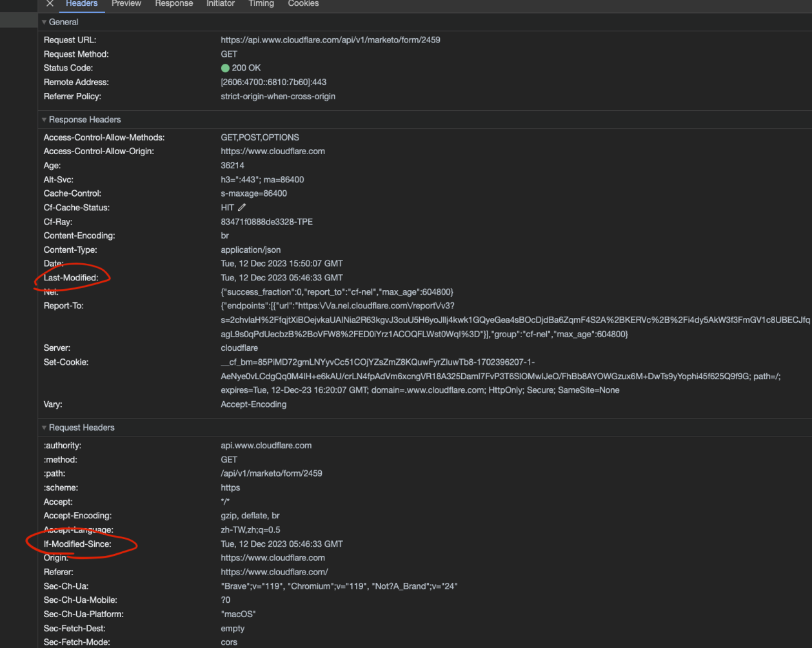812x648 pixels.
Task: Collapse the Request Headers section
Action: 45,427
